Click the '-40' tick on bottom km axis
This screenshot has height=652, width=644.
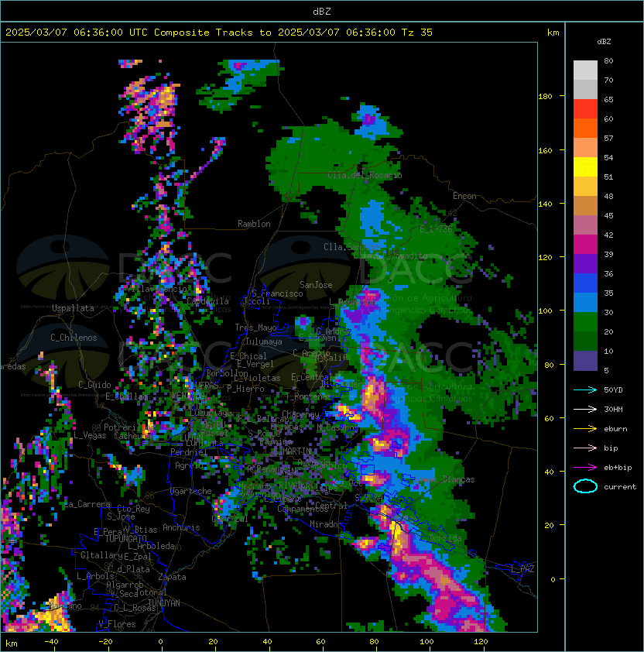click(51, 642)
